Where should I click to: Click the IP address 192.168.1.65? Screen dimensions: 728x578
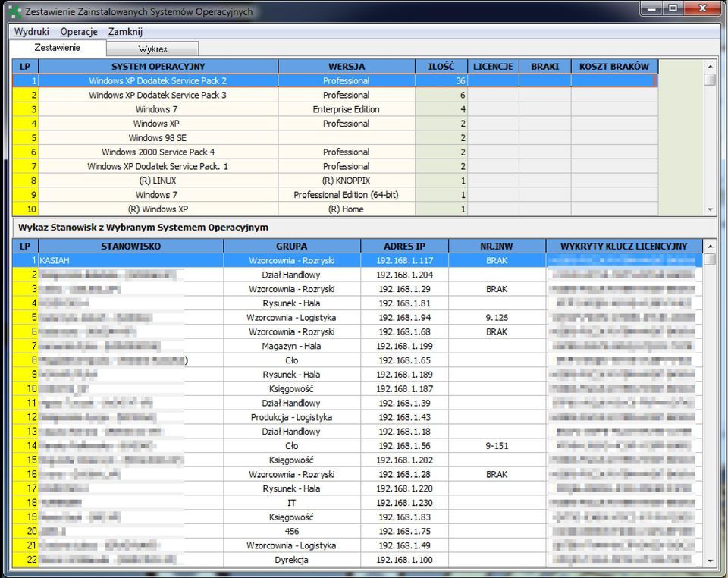404,360
